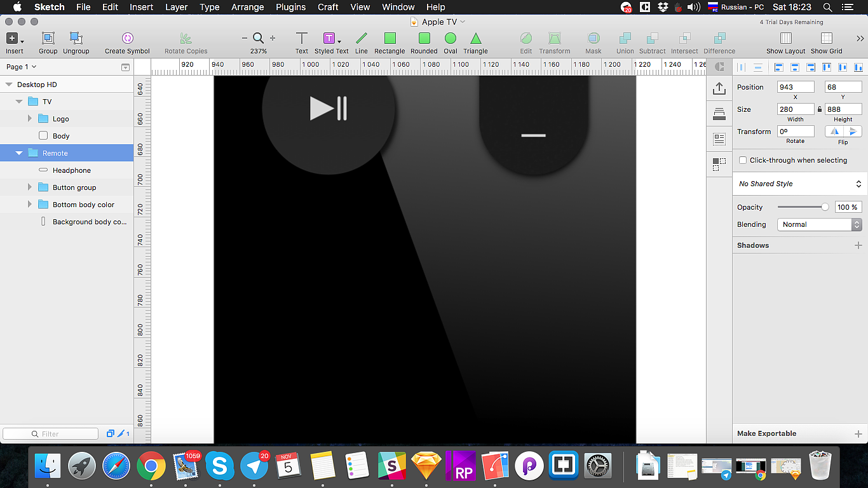Open the Plugins menu
This screenshot has height=488, width=868.
point(290,7)
